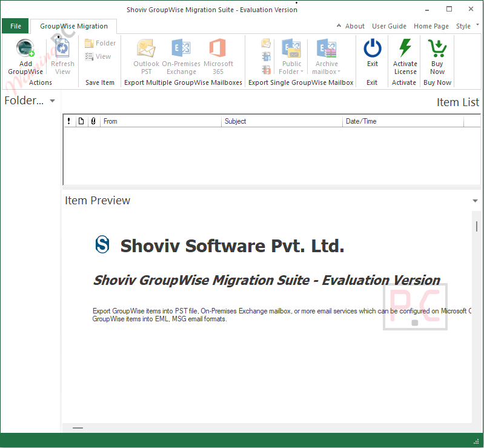Click the attachment column header icon
The width and height of the screenshot is (484, 448).
[x=93, y=121]
